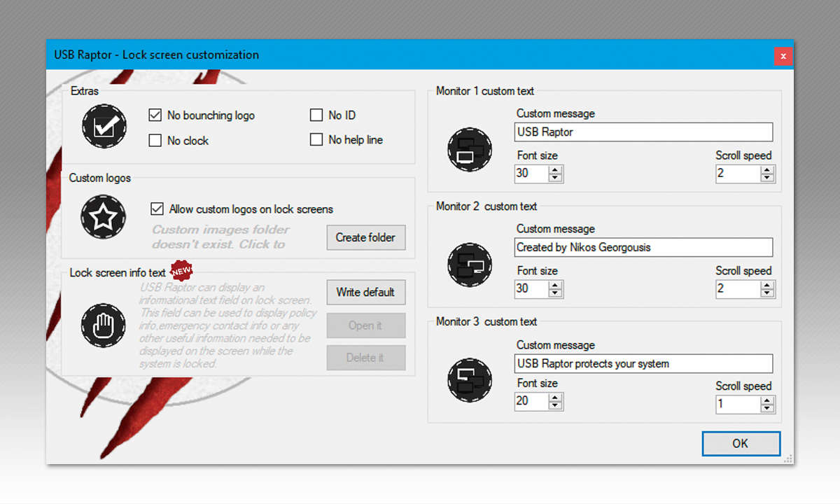
Task: Click the Monitor 3 custom text icon
Action: pyautogui.click(x=470, y=380)
